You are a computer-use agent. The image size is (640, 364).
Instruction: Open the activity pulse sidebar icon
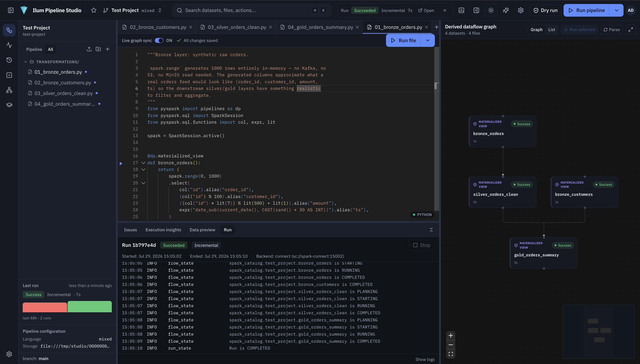(x=9, y=45)
